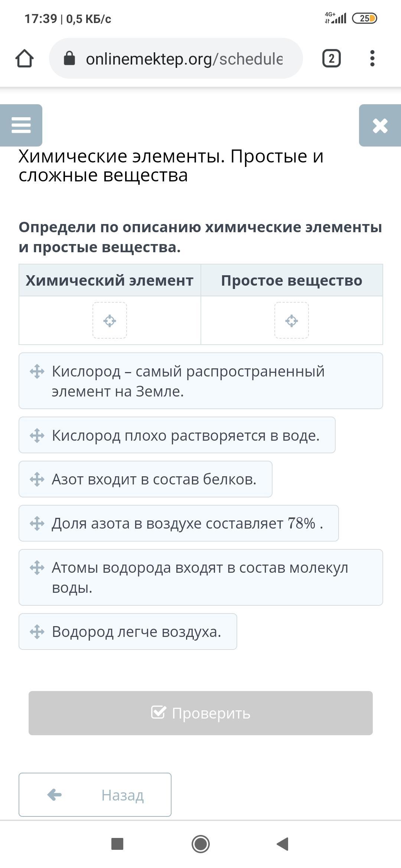Select drag handle of 'Кислород плохо растворяется' card
This screenshot has height=868, width=401.
(37, 435)
